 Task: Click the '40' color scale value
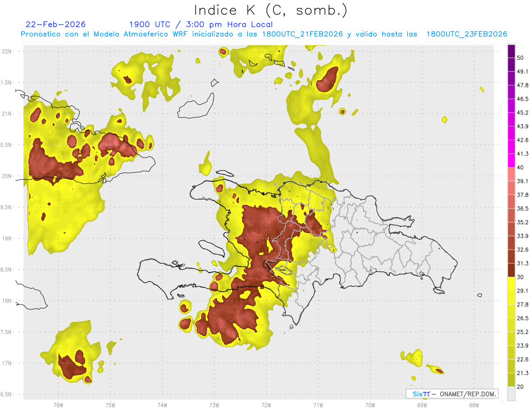click(520, 168)
